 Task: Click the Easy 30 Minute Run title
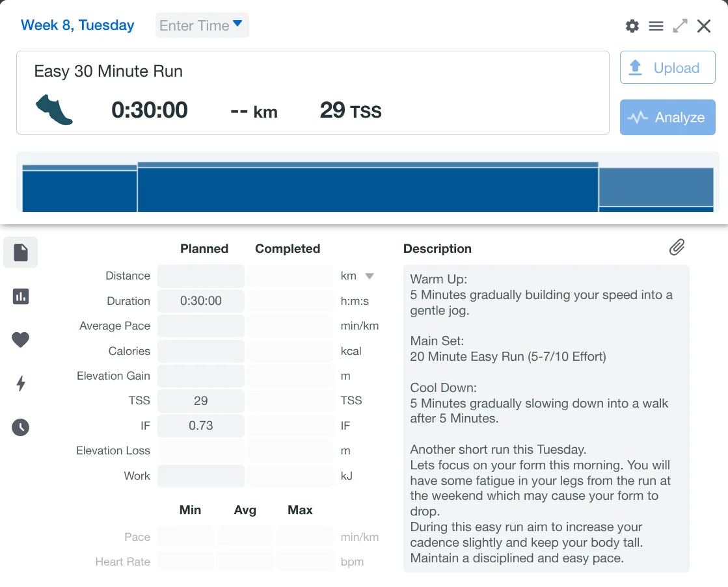point(108,71)
